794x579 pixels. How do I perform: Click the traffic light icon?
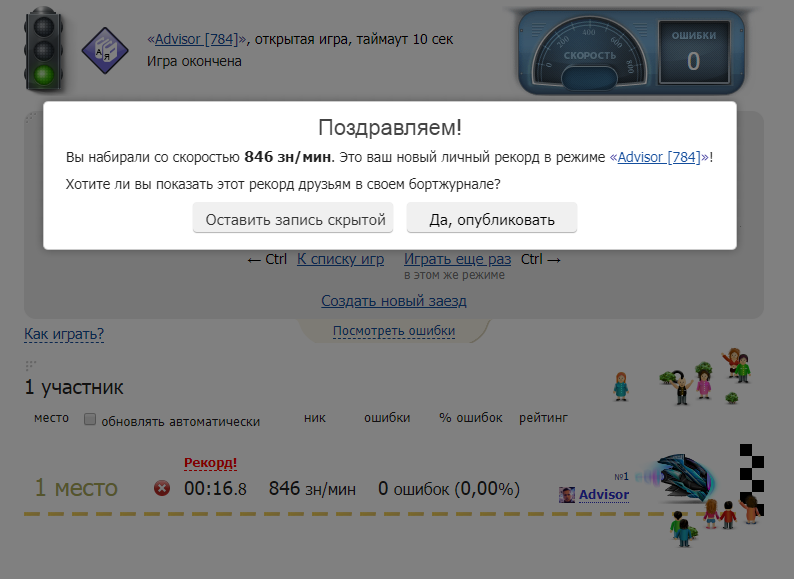pyautogui.click(x=44, y=50)
